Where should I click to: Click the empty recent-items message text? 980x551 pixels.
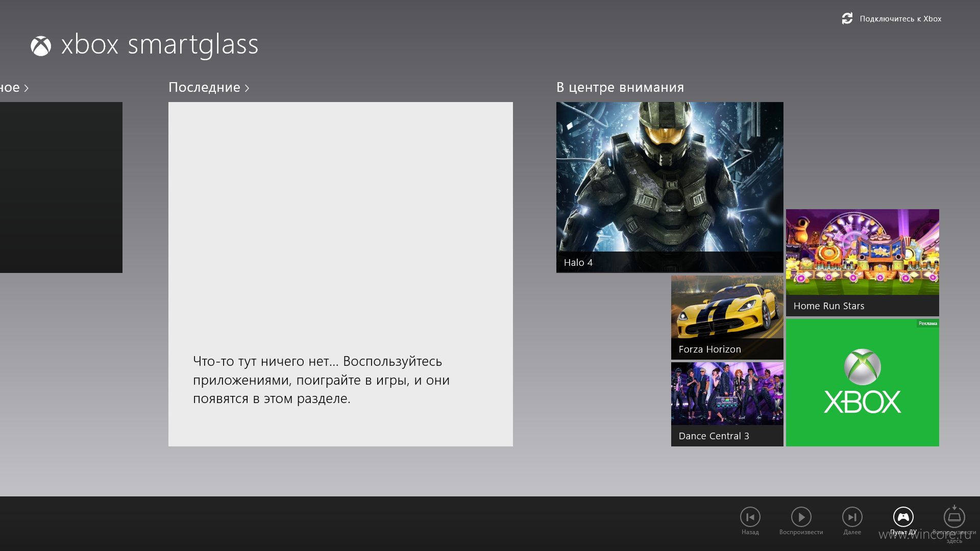click(x=321, y=380)
